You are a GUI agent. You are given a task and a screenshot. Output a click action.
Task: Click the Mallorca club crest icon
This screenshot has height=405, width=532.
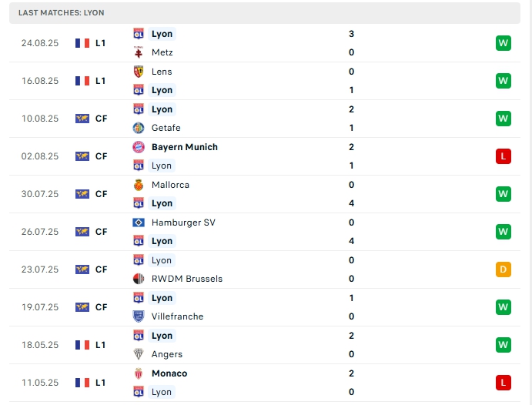point(139,185)
